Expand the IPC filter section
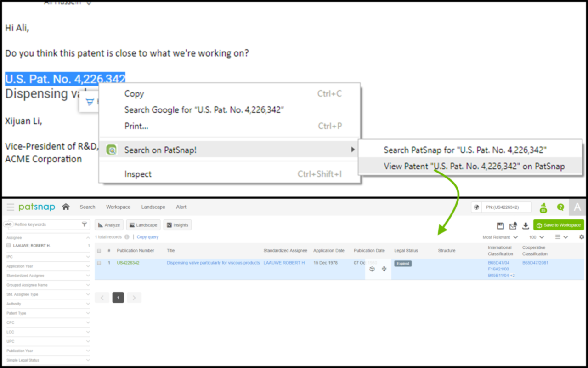588x368 pixels. tap(88, 257)
